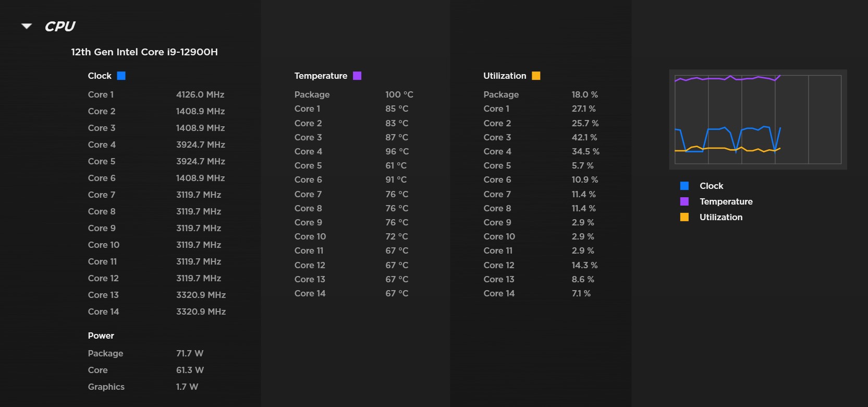Expand the Clock column header
The image size is (868, 407).
(99, 75)
